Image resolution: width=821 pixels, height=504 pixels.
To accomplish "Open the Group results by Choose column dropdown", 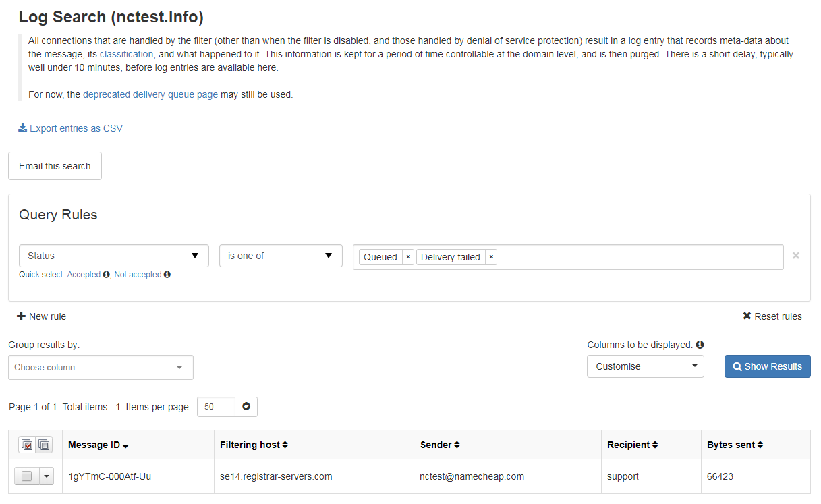I will (x=101, y=368).
